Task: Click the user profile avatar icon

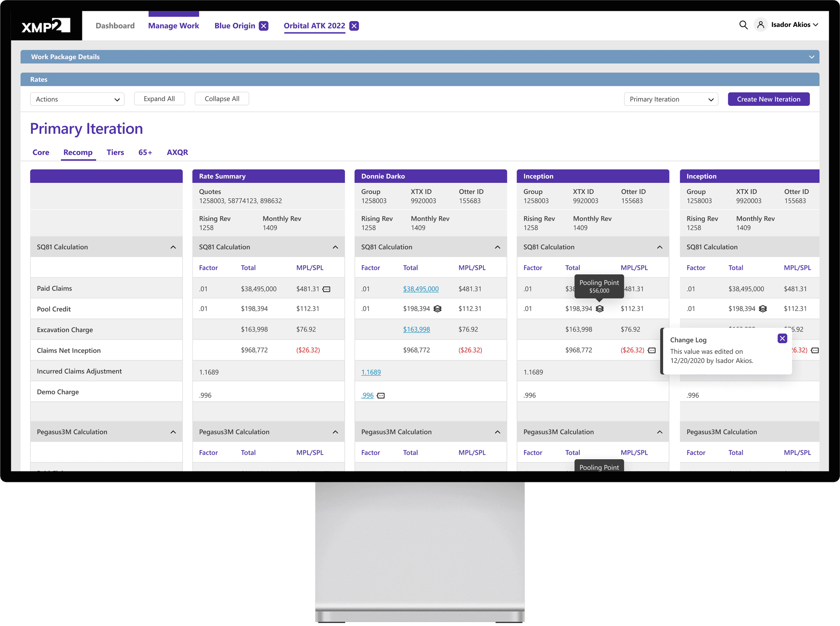Action: point(761,25)
